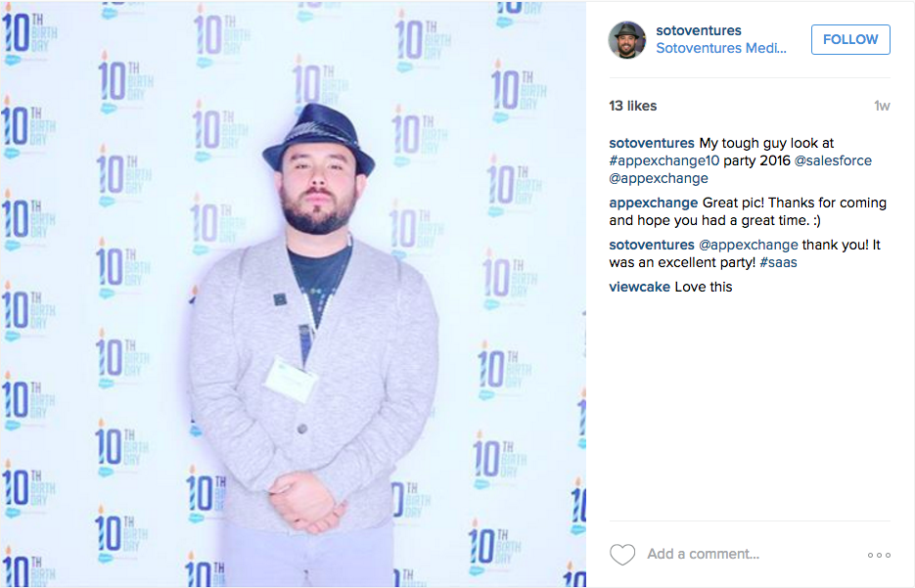Click the 1w post timestamp
Screen dimensions: 915x588
click(x=882, y=106)
